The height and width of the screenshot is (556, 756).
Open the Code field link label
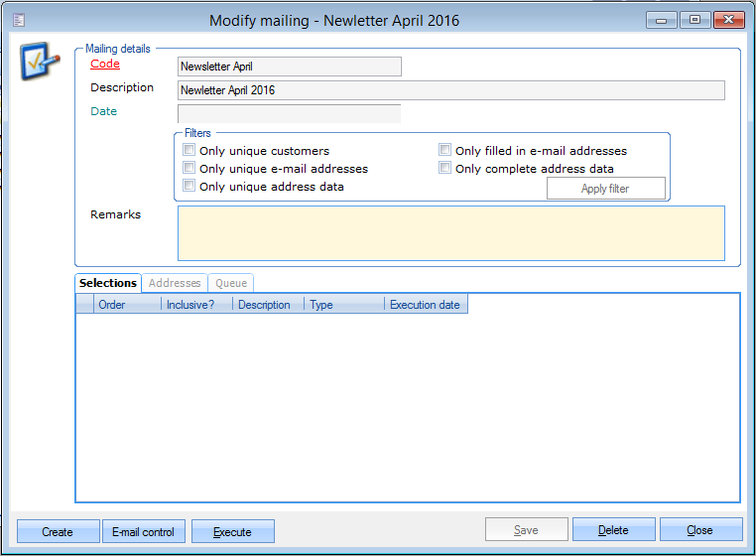pos(105,64)
